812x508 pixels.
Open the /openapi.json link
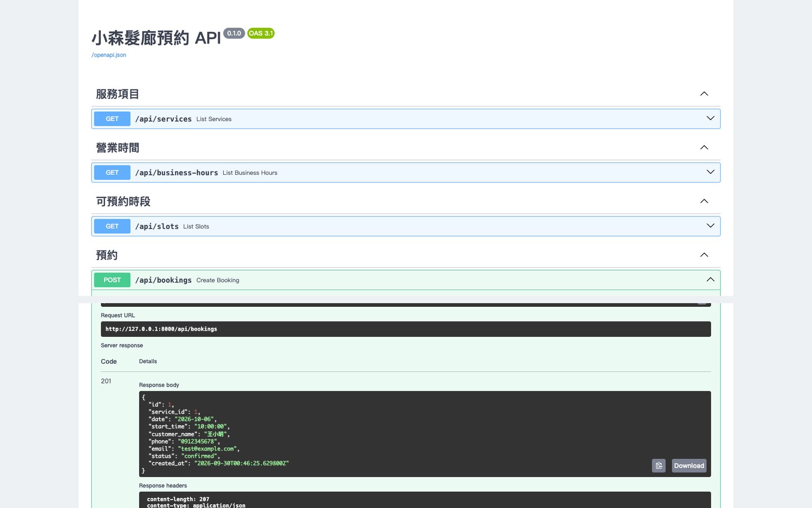click(109, 55)
